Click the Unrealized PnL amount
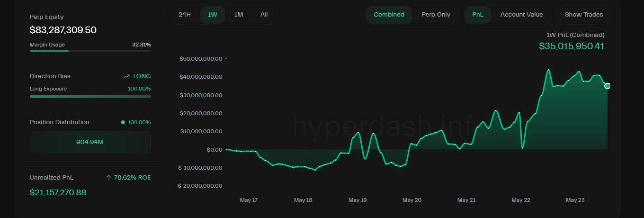 [x=58, y=192]
